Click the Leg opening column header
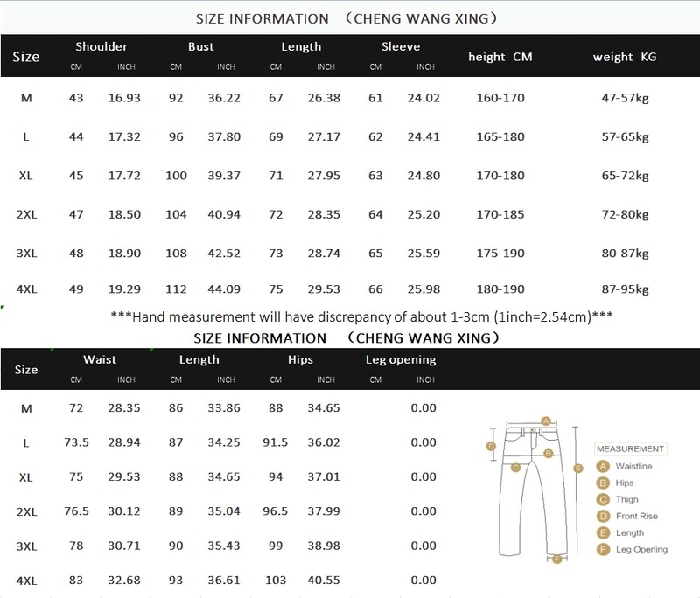Image resolution: width=700 pixels, height=598 pixels. (400, 359)
